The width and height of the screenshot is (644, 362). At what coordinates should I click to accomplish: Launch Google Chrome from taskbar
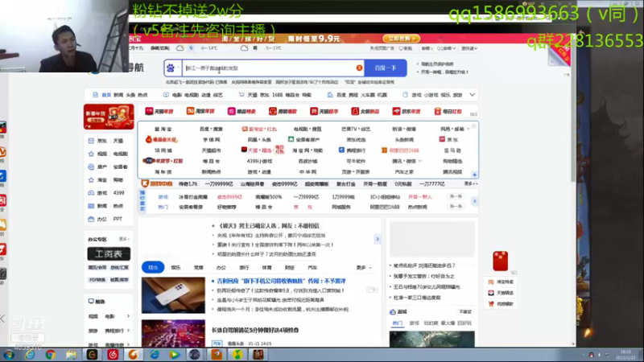51,355
